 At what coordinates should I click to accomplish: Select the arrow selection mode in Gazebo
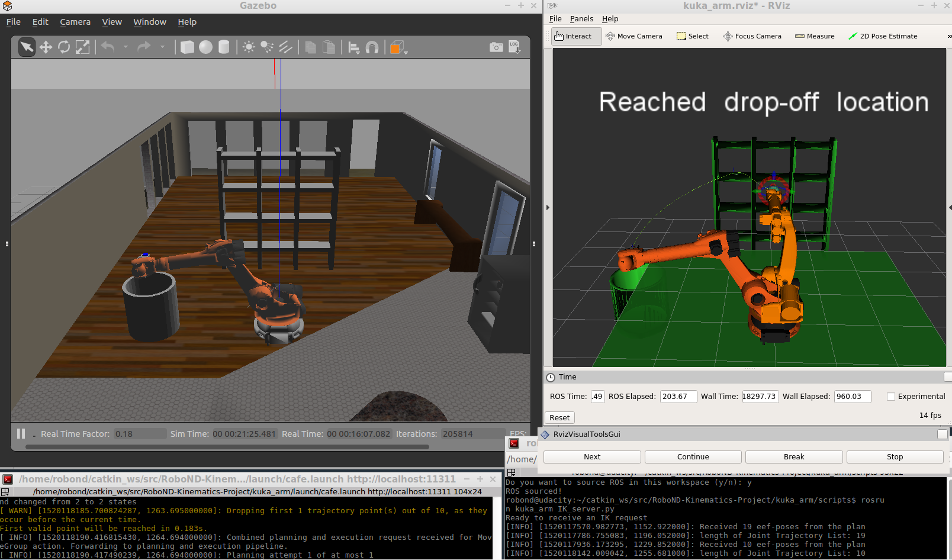click(x=27, y=47)
